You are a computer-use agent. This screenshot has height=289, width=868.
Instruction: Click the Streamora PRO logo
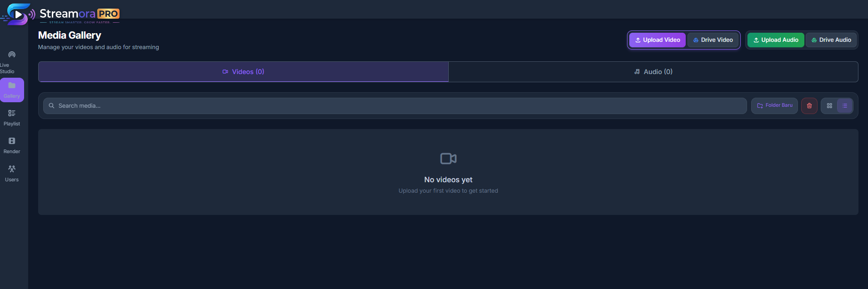click(x=60, y=14)
